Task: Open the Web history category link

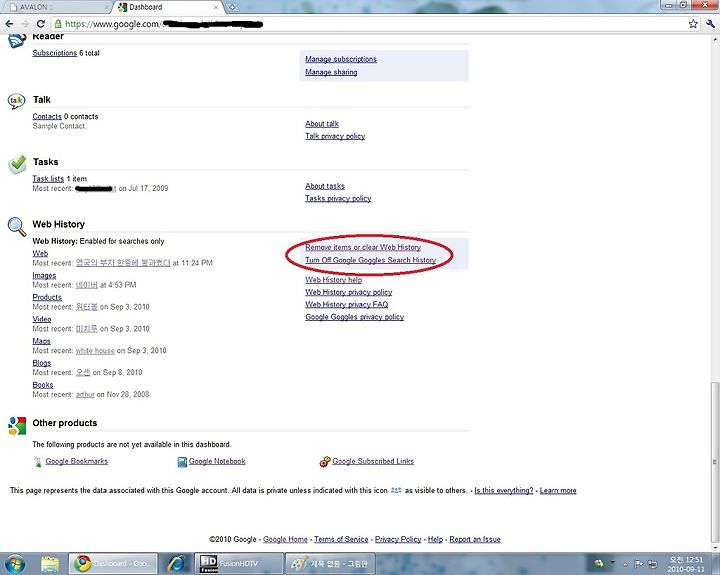Action: [x=40, y=254]
